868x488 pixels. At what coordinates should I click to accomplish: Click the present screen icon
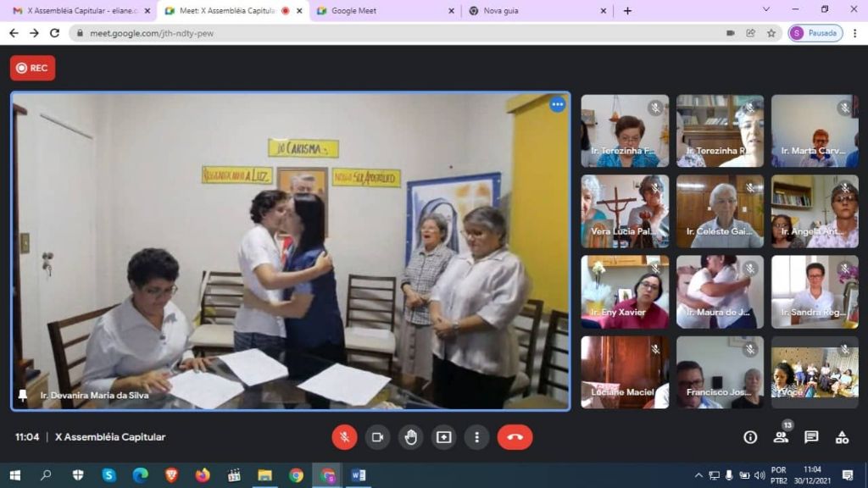point(443,437)
